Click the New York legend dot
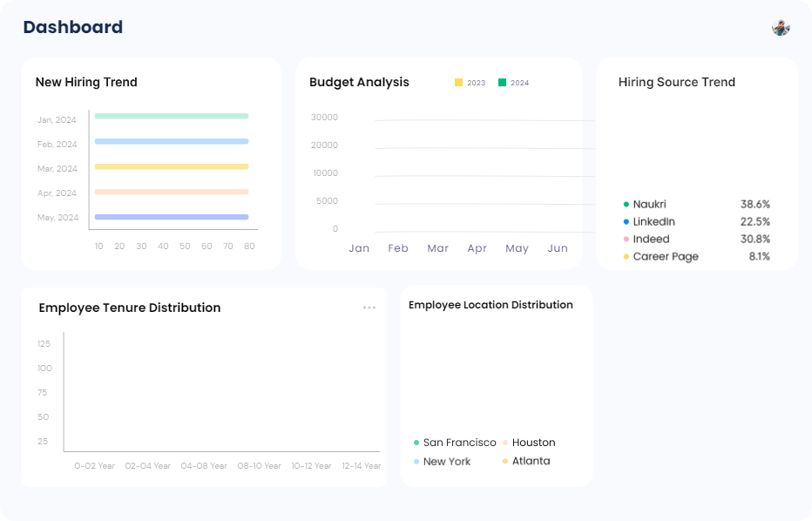This screenshot has width=812, height=521. coord(416,462)
